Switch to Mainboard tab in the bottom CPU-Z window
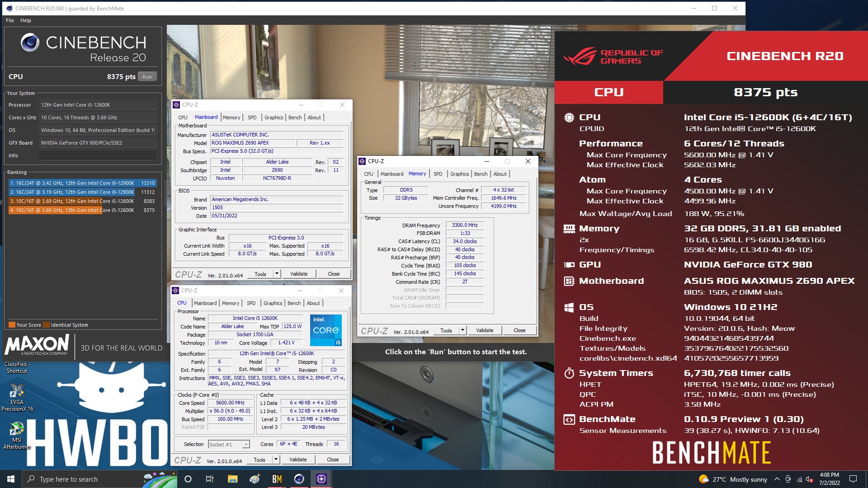Viewport: 868px width, 488px height. pyautogui.click(x=205, y=303)
